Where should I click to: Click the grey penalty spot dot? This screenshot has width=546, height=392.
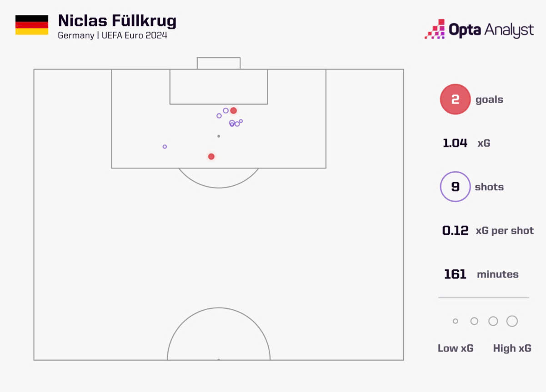219,136
